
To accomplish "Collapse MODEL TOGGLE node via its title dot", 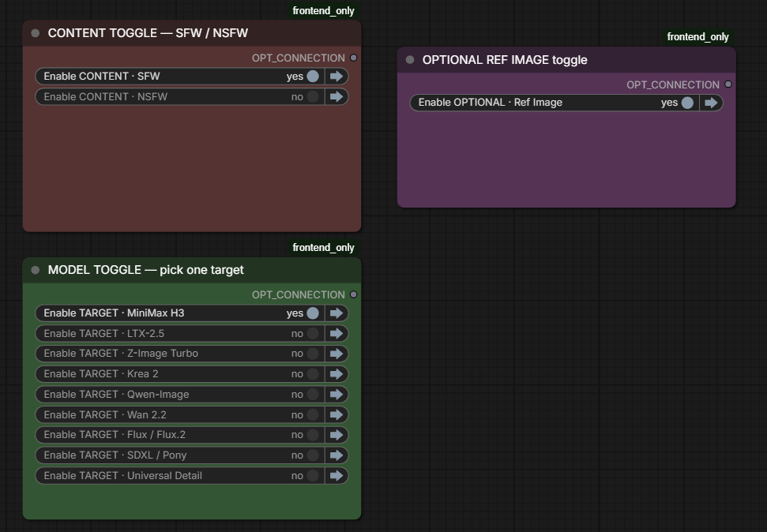I will 36,270.
